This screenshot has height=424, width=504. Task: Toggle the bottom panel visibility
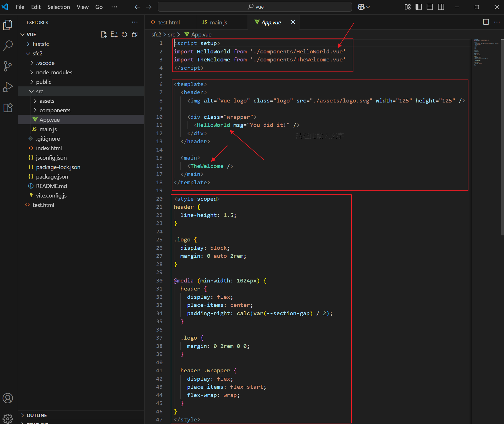pyautogui.click(x=430, y=7)
